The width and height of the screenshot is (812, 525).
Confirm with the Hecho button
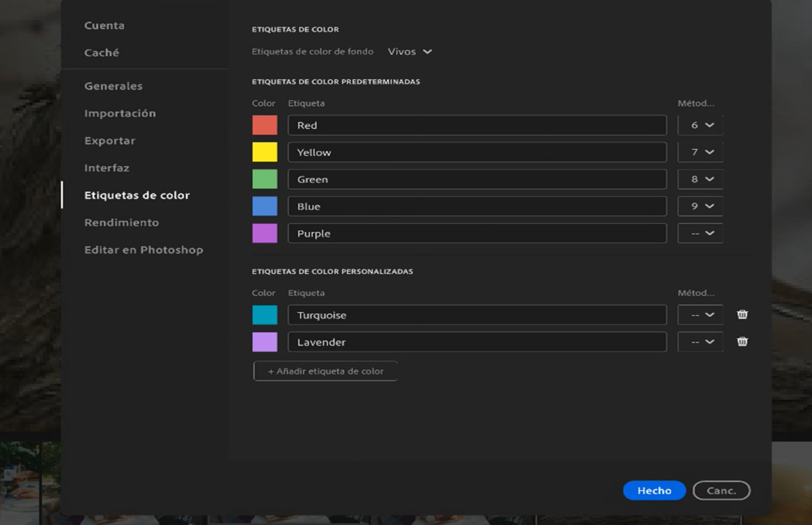point(654,491)
